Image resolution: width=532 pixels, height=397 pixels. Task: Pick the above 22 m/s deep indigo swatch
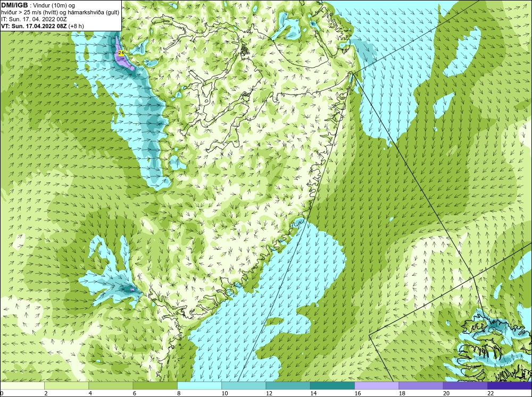(x=510, y=385)
